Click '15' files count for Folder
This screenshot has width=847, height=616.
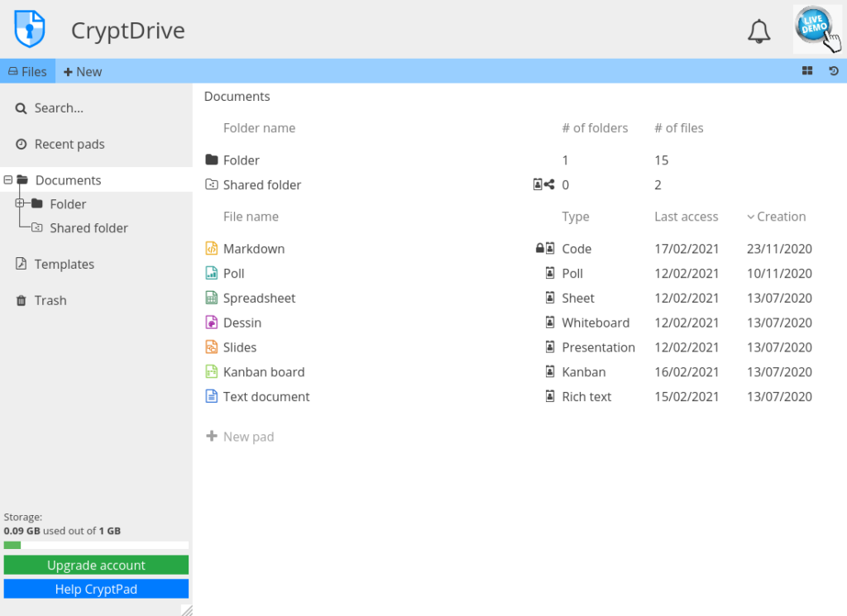tap(661, 160)
